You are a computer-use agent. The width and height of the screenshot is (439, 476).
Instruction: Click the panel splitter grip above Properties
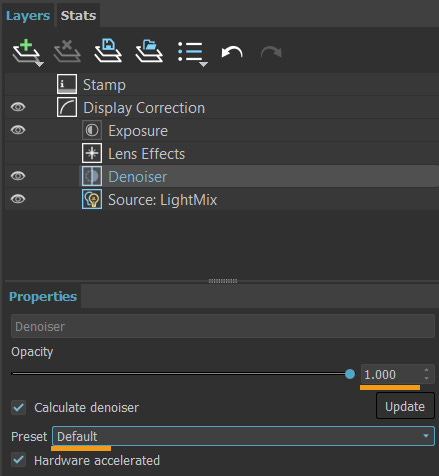point(223,281)
